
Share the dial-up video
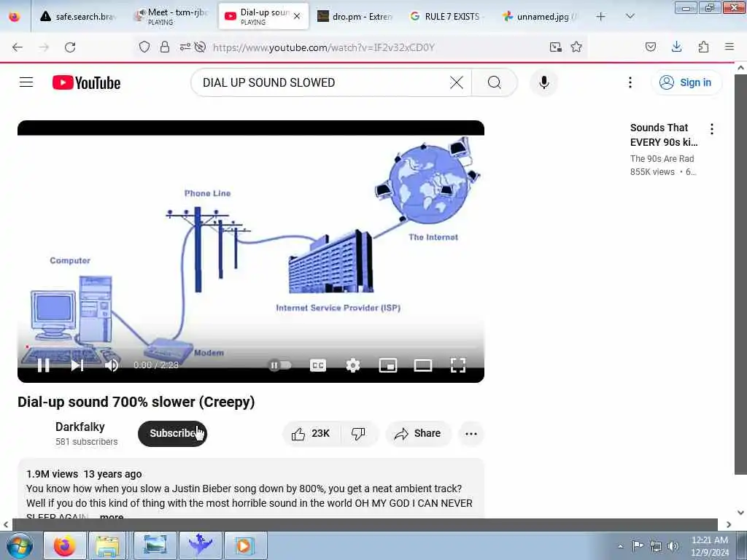pyautogui.click(x=418, y=433)
